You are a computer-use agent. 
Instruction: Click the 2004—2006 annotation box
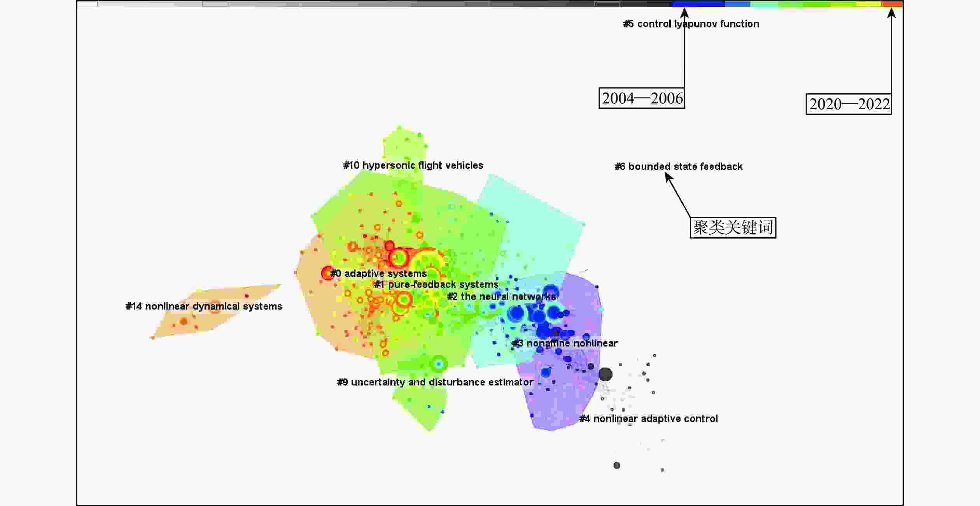click(642, 98)
